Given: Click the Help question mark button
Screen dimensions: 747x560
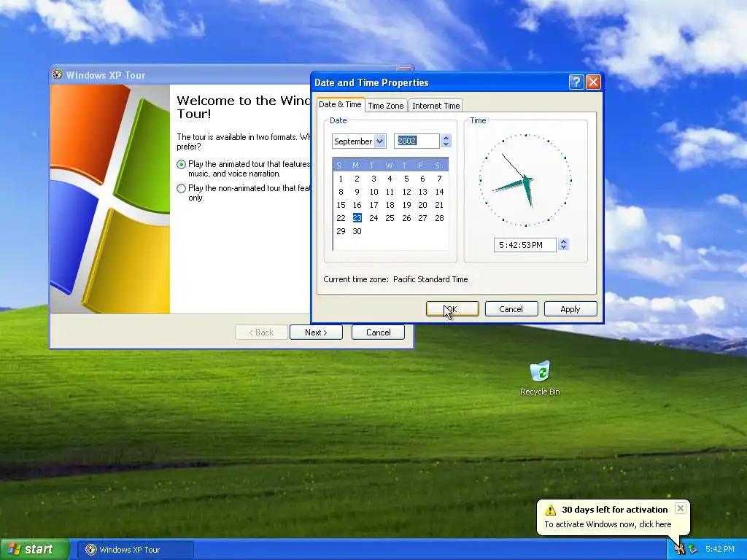Looking at the screenshot, I should [x=576, y=82].
